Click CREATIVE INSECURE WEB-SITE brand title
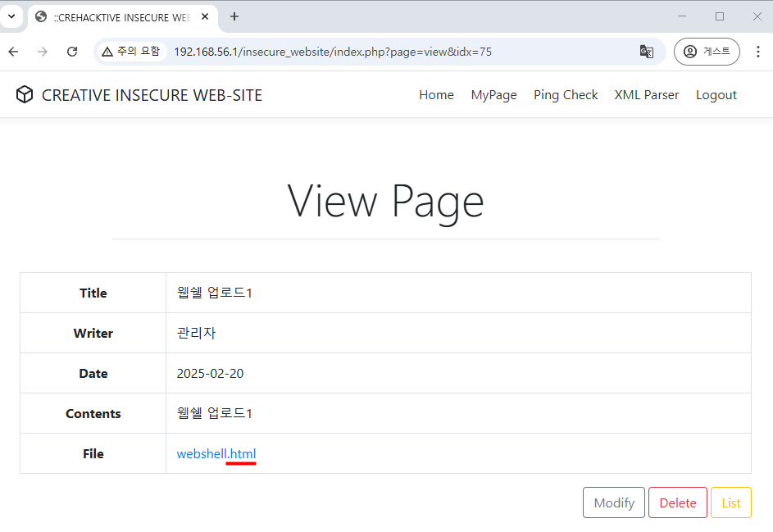773x532 pixels. click(x=152, y=95)
